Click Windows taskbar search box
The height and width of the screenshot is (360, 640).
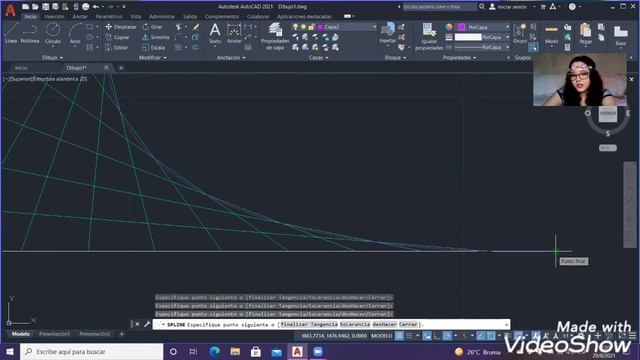pyautogui.click(x=91, y=351)
